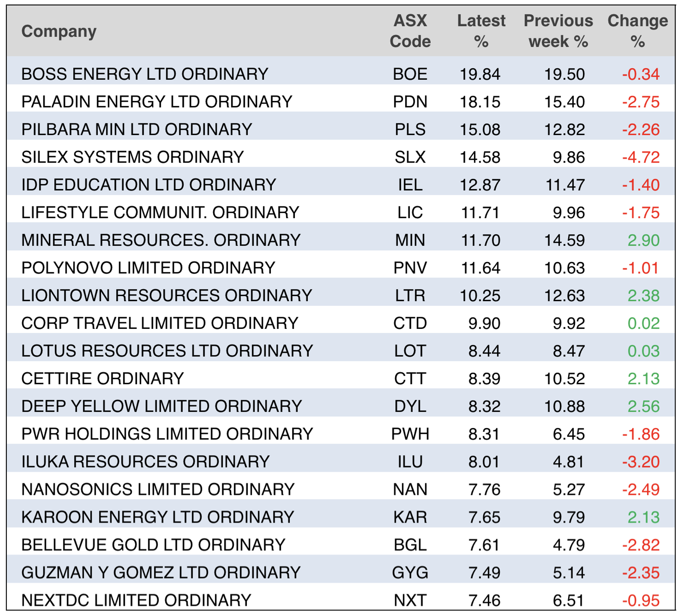Select the SLX change value -4.72
This screenshot has height=616, width=678.
(641, 157)
